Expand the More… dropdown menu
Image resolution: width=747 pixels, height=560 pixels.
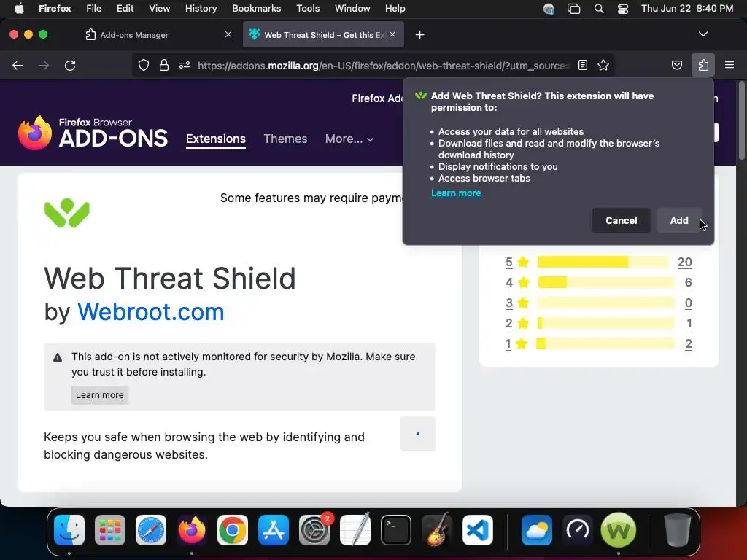349,139
